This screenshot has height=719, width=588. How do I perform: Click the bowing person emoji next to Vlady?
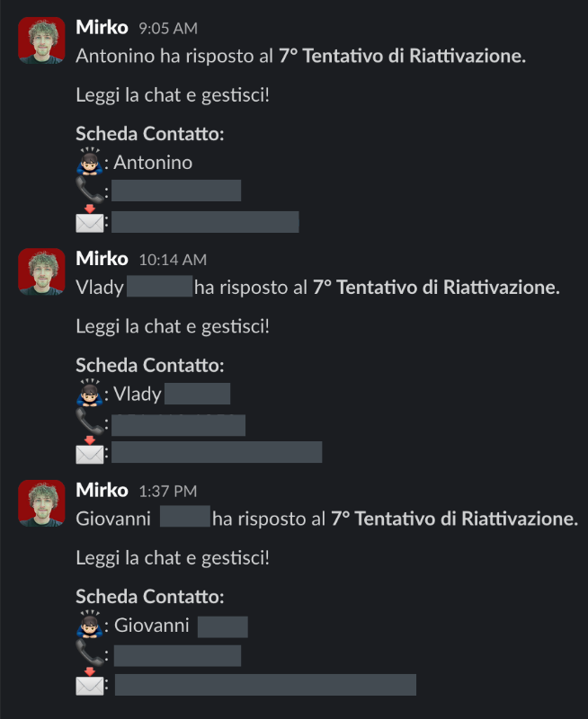click(89, 393)
